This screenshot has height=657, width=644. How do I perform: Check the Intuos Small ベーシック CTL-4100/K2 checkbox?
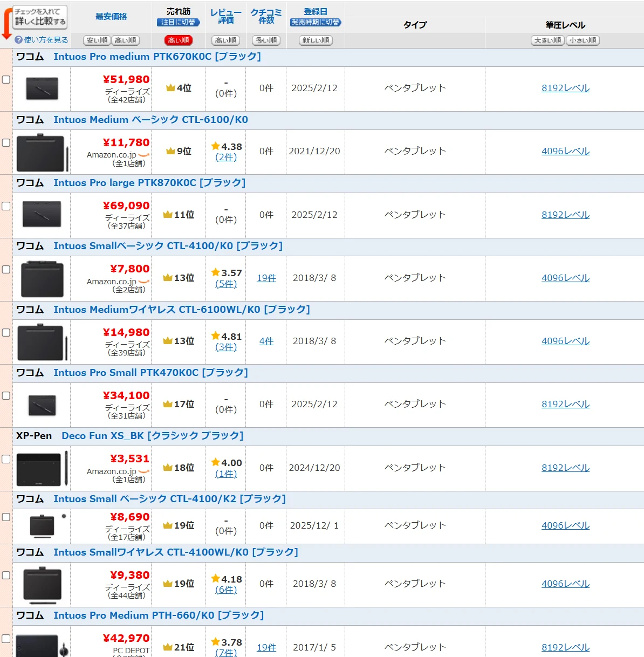6,517
